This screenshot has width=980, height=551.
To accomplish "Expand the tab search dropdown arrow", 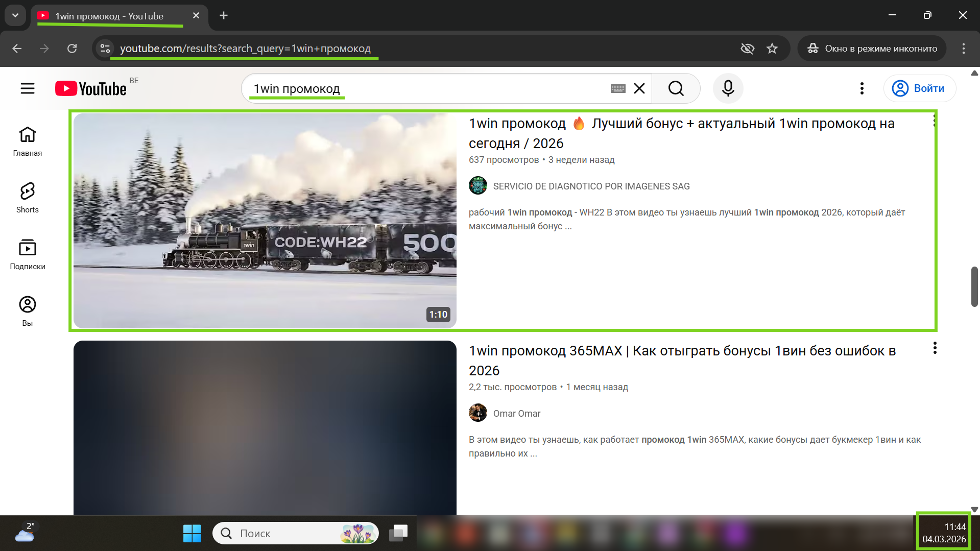I will click(15, 15).
